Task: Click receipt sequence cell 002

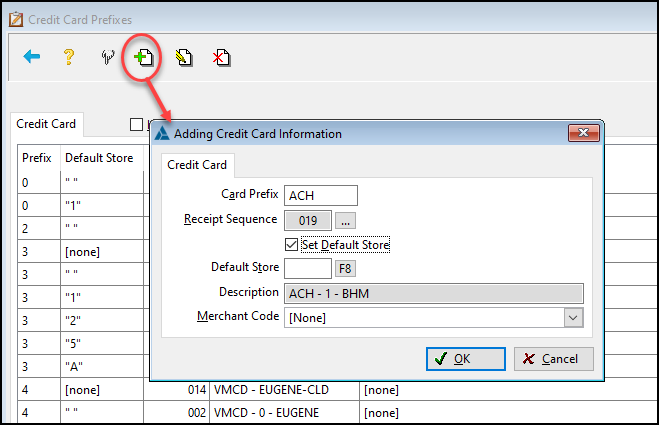Action: (176, 413)
